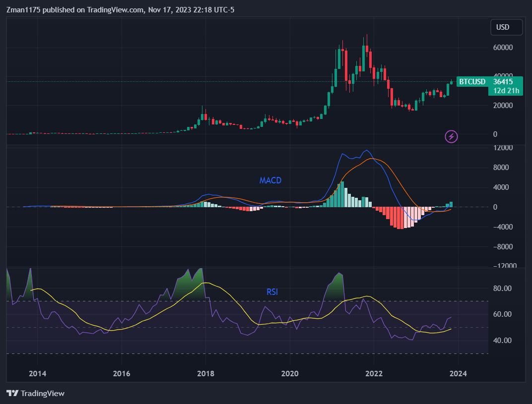
Task: Click the 2014 time axis label
Action: click(x=37, y=373)
